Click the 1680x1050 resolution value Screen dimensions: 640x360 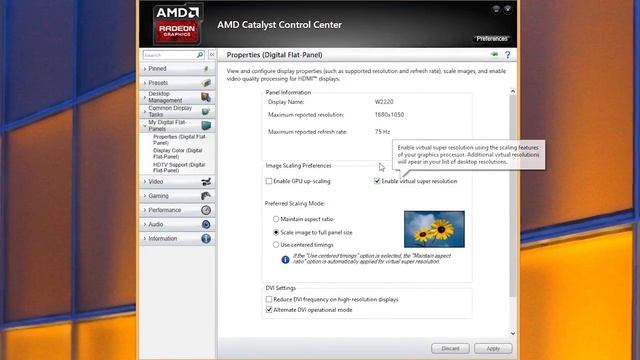click(x=389, y=115)
